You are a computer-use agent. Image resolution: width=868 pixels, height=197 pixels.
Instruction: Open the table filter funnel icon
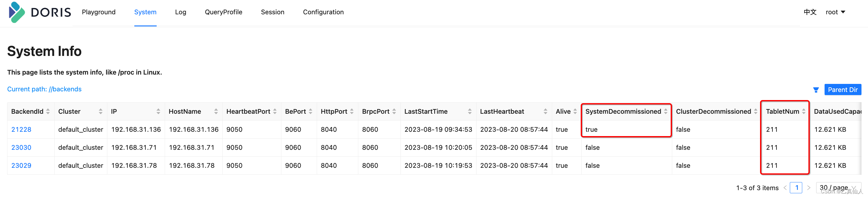(x=816, y=90)
